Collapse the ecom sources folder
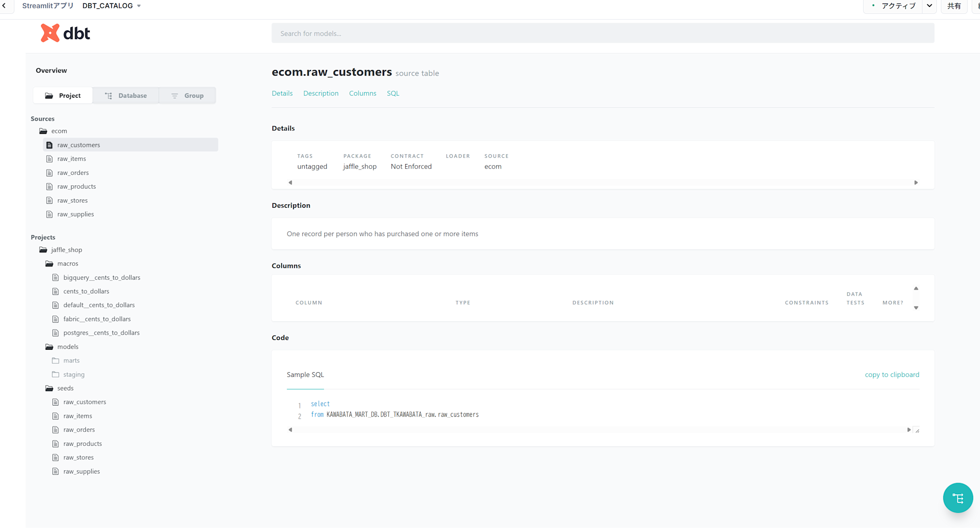This screenshot has height=530, width=980. click(44, 131)
